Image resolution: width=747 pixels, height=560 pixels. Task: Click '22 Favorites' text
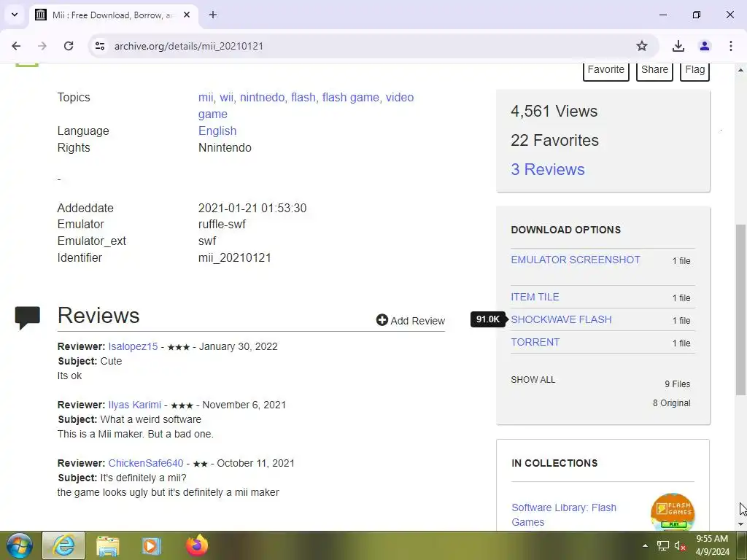pyautogui.click(x=554, y=141)
